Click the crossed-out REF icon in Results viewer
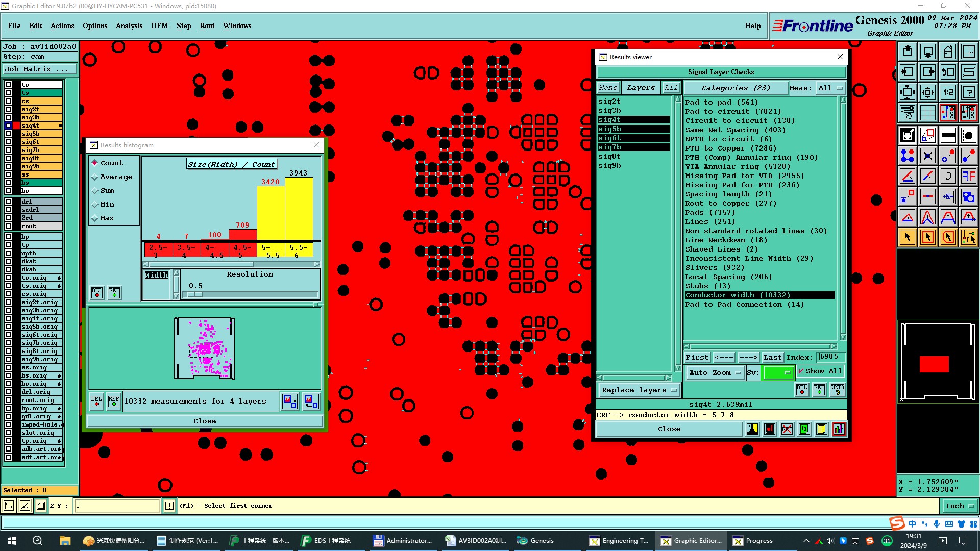This screenshot has width=980, height=551. click(x=787, y=429)
